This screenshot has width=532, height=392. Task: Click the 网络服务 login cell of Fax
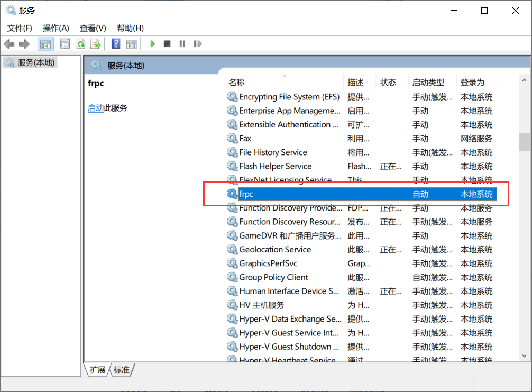476,139
